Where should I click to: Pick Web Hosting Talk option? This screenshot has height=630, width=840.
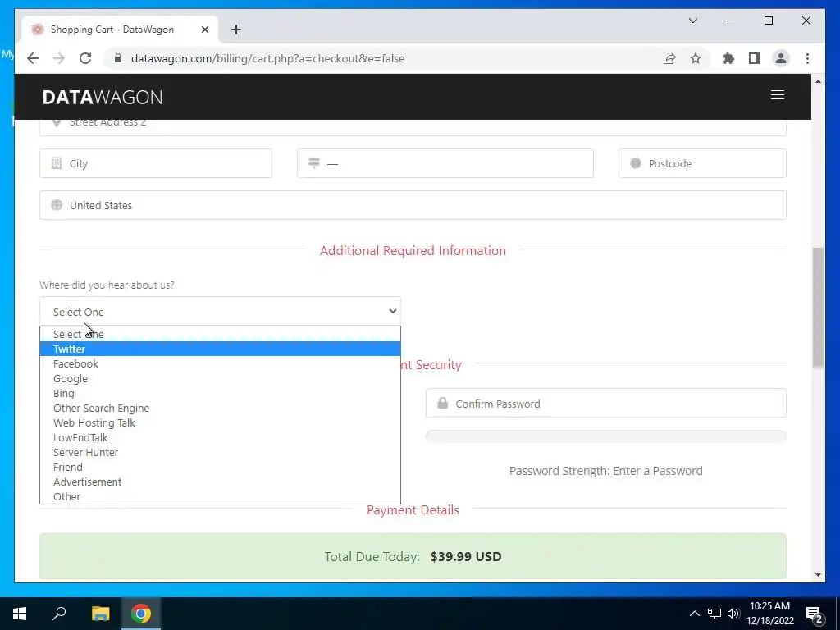[220, 422]
